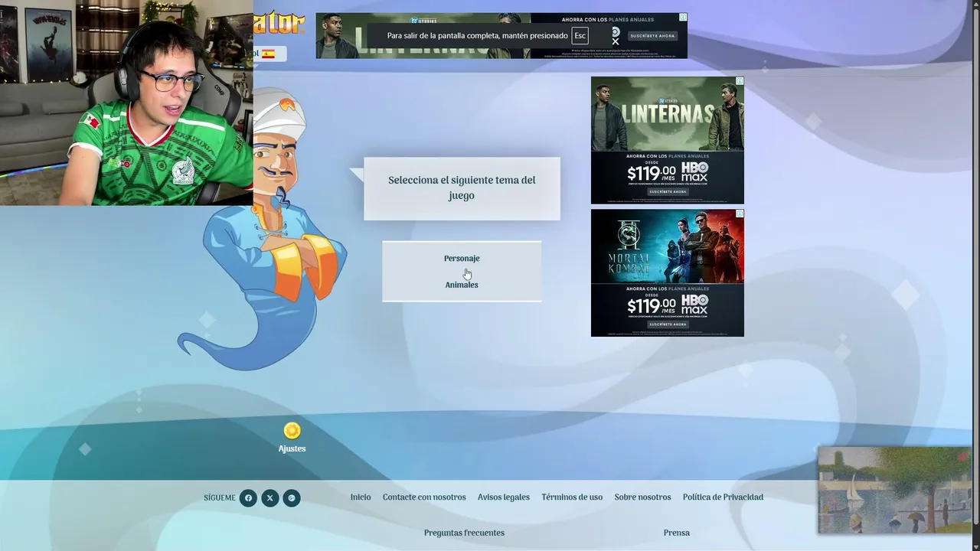
Task: Open the Prensa footer link
Action: pos(677,533)
